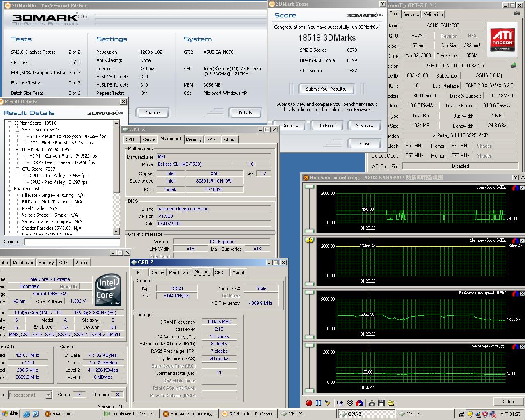Viewport: 525px width, 420px height.
Task: Close the Memory clock graph with its X toggle
Action: (x=522, y=241)
